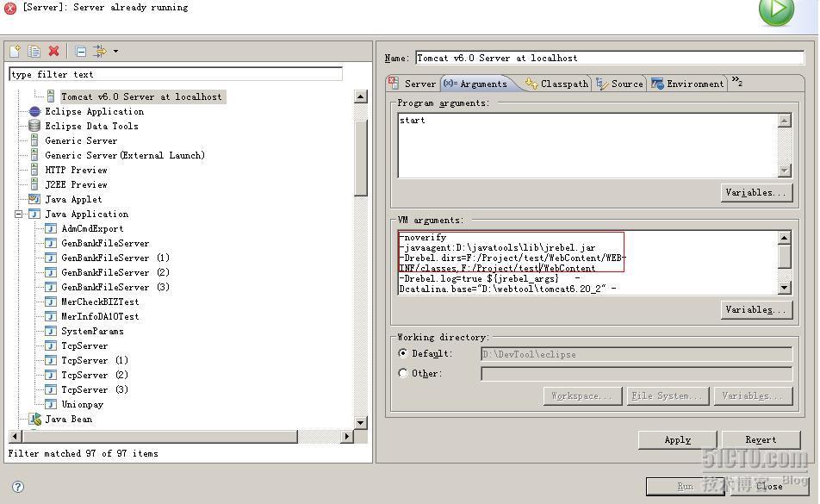Open the filter options dropdown arrow
This screenshot has height=504, width=820.
(x=115, y=51)
